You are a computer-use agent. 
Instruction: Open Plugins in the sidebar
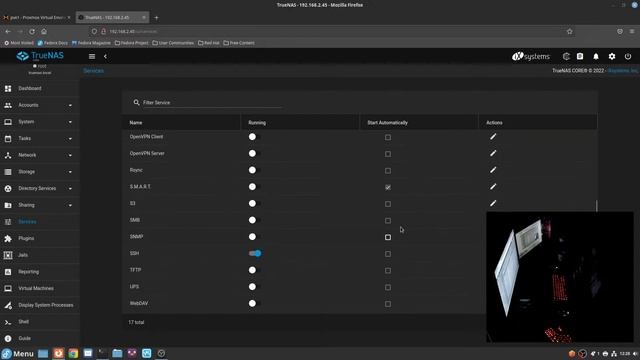pos(39,238)
